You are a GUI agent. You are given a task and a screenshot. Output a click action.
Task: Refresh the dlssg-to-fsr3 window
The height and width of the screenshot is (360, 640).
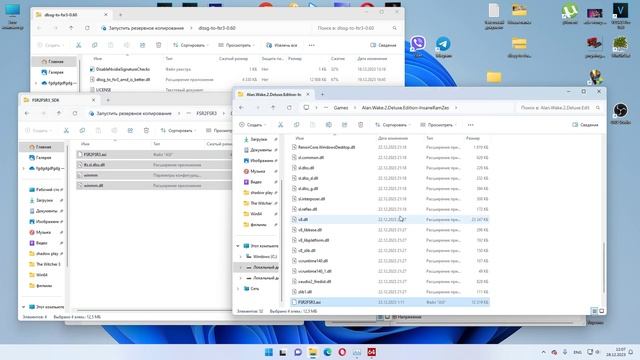pos(87,28)
